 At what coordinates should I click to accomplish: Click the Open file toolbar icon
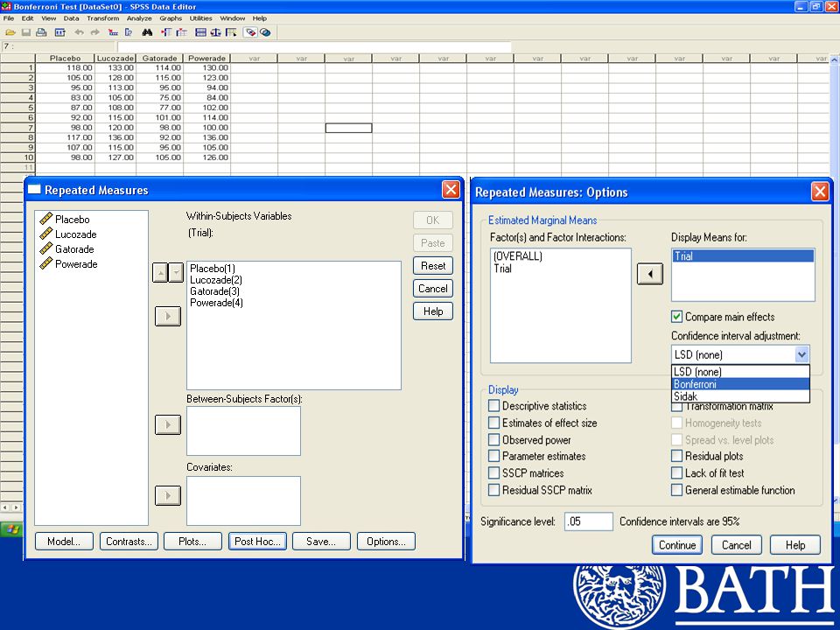tap(10, 32)
